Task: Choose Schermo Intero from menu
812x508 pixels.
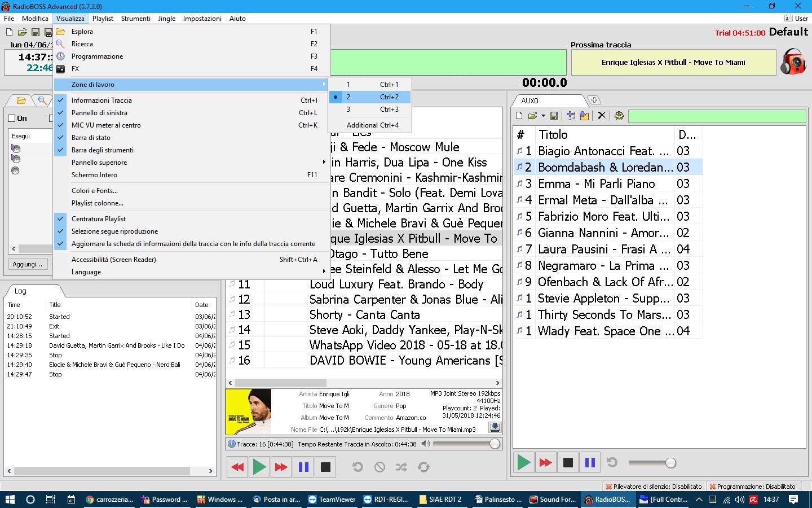Action: click(192, 175)
